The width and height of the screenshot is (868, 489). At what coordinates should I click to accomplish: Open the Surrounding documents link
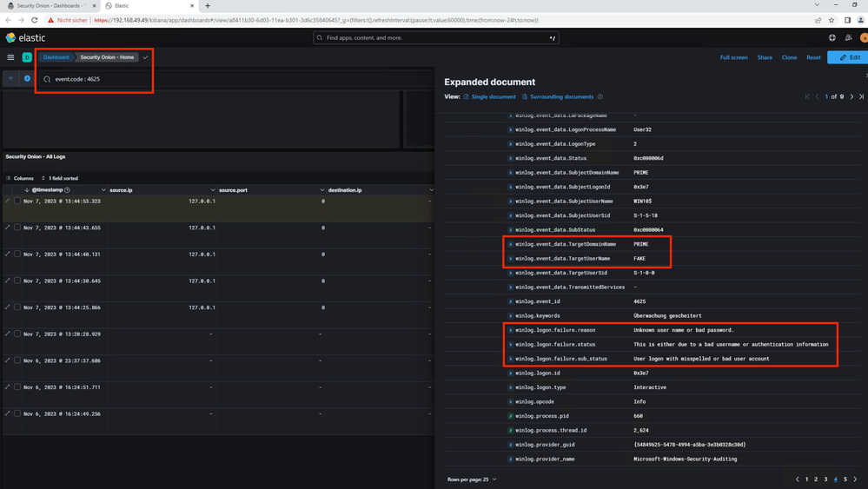[x=558, y=96]
